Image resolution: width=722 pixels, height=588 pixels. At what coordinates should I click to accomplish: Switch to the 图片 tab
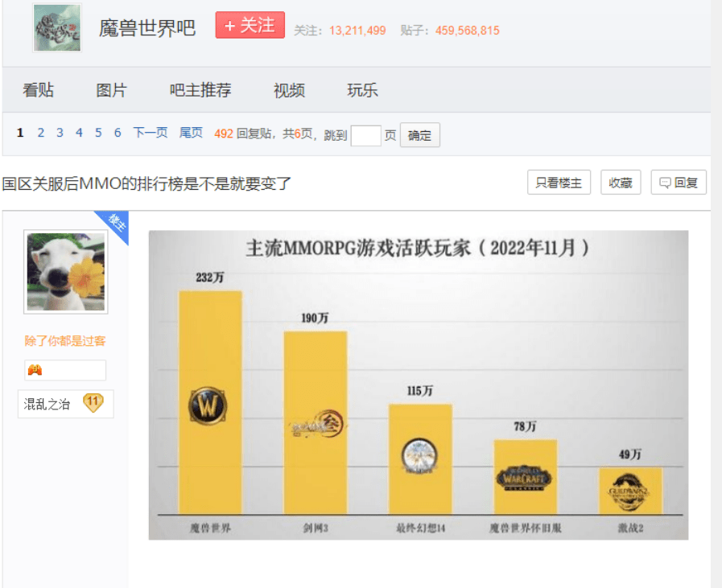[x=111, y=90]
